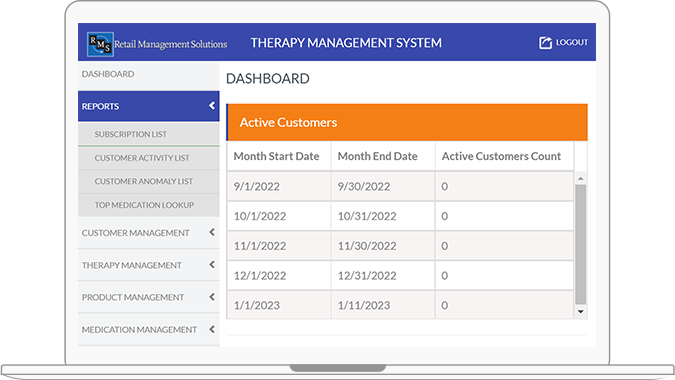Select the 11/30/2022 end date cell
This screenshot has height=380, width=675.
click(x=383, y=246)
